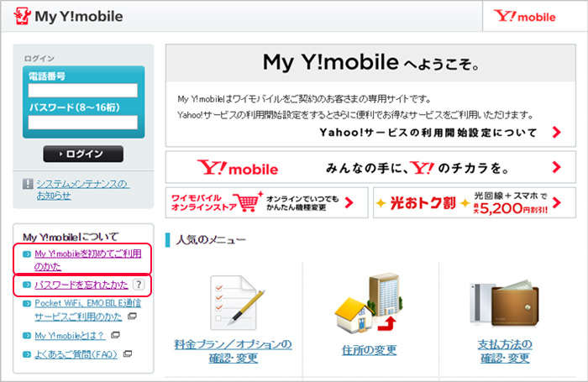Screen dimensions: 588x382
Task: Open the 料金プラン／オプションの確認・変更 text link
Action: click(x=234, y=351)
